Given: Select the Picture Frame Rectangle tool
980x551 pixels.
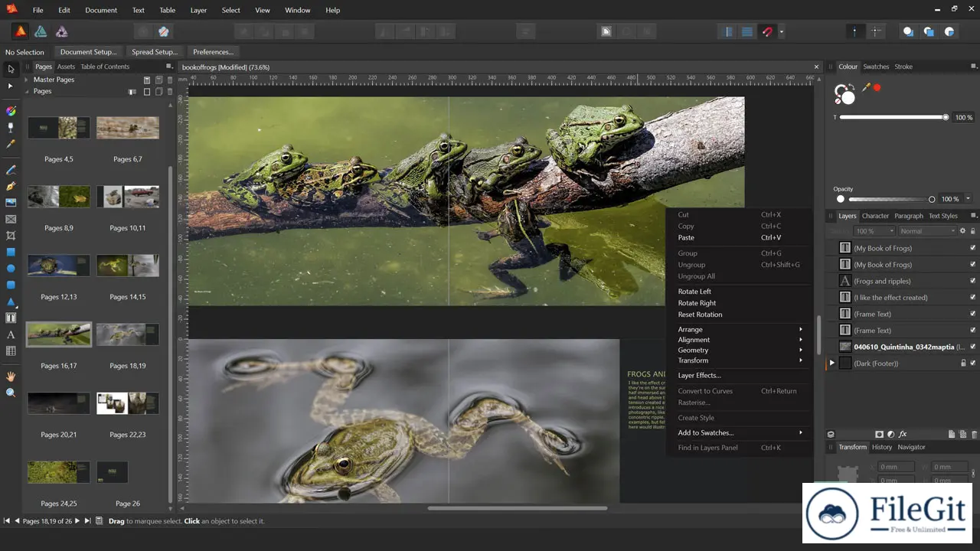Looking at the screenshot, I should [11, 219].
